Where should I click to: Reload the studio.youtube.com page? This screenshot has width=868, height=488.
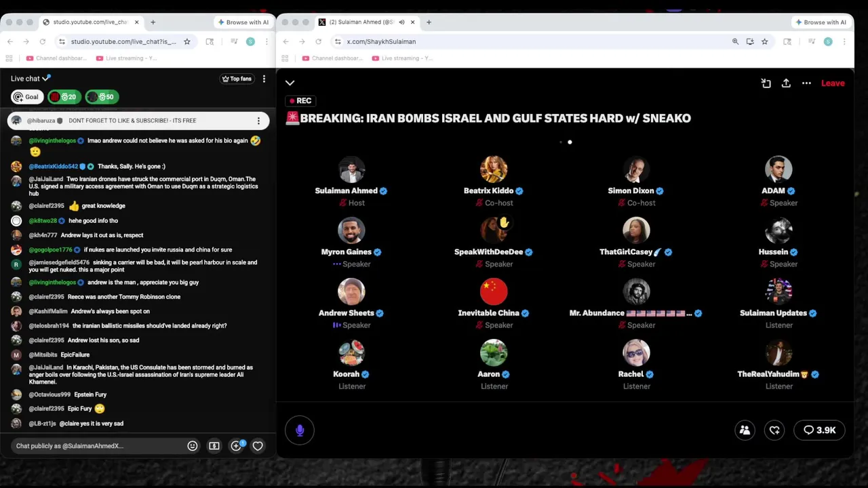click(42, 41)
